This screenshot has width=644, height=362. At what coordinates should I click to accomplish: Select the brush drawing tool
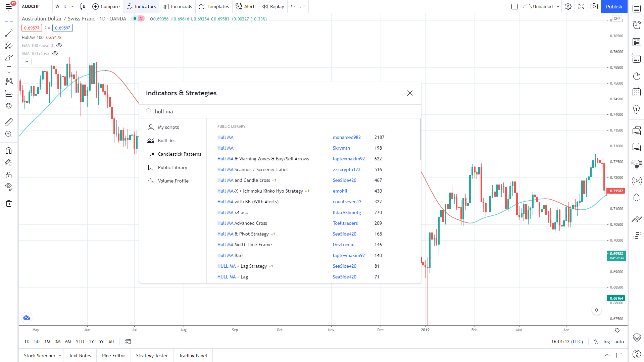pos(9,57)
